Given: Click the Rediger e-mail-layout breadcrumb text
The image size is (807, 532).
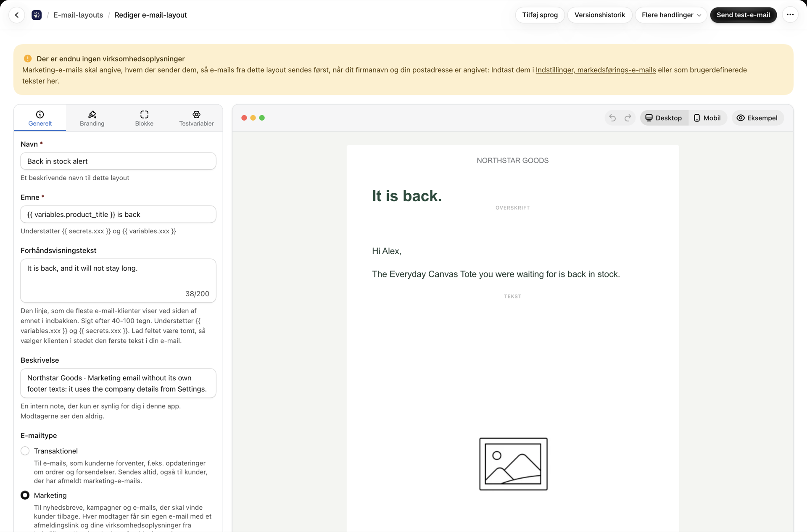Looking at the screenshot, I should (x=150, y=15).
